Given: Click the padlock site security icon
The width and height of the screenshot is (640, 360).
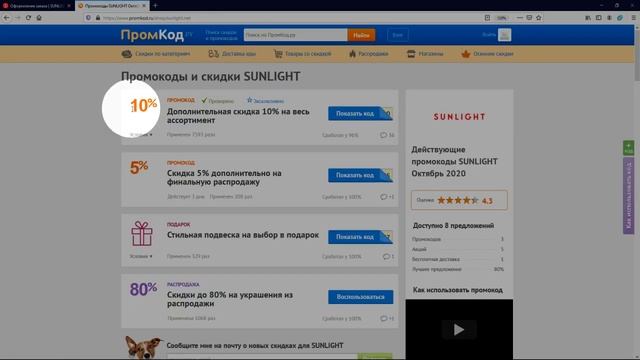Looking at the screenshot, I should [x=98, y=18].
